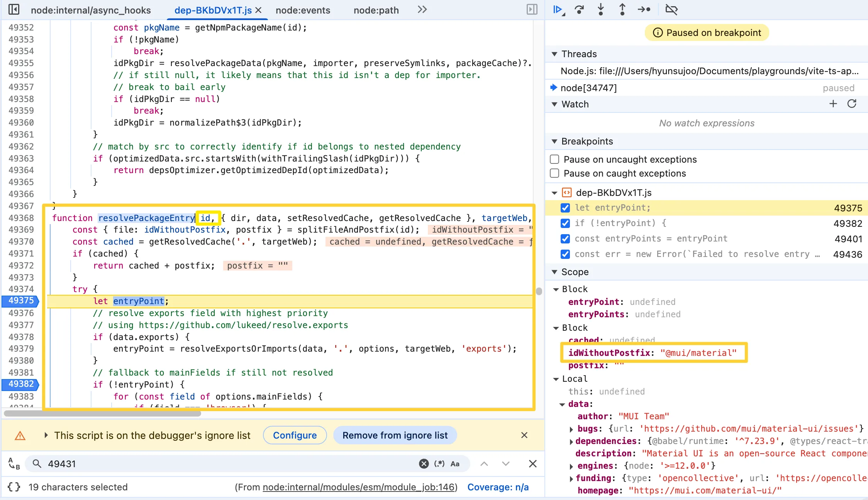868x500 pixels.
Task: Click Step over next function call icon
Action: (x=579, y=10)
